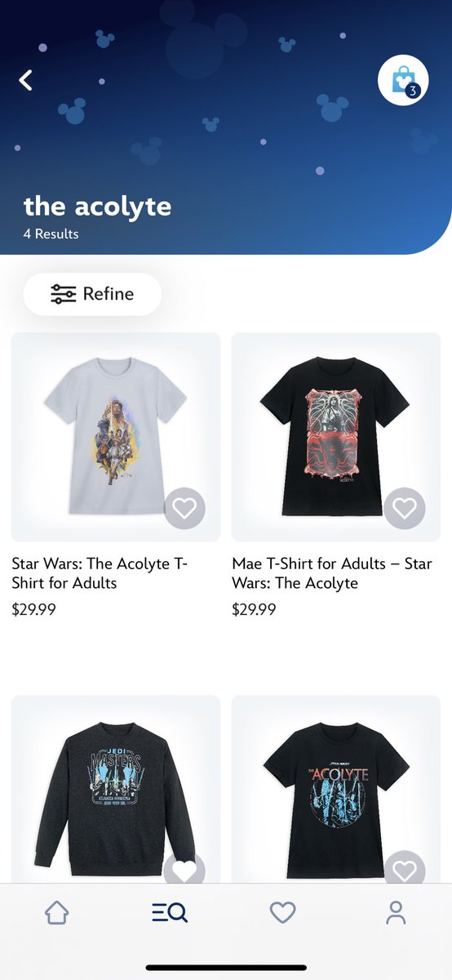View the gray Acolyte T-shirt product image

116,437
